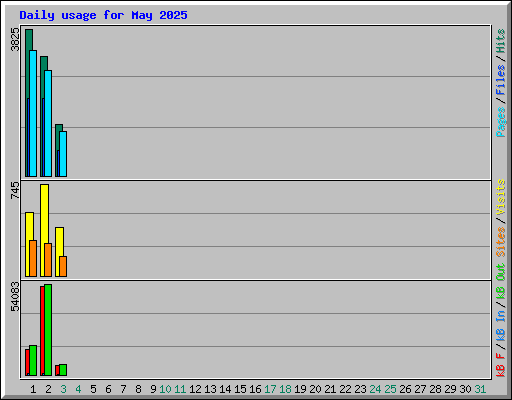Click green day label 10 on x-axis
The height and width of the screenshot is (400, 512).
point(165,389)
